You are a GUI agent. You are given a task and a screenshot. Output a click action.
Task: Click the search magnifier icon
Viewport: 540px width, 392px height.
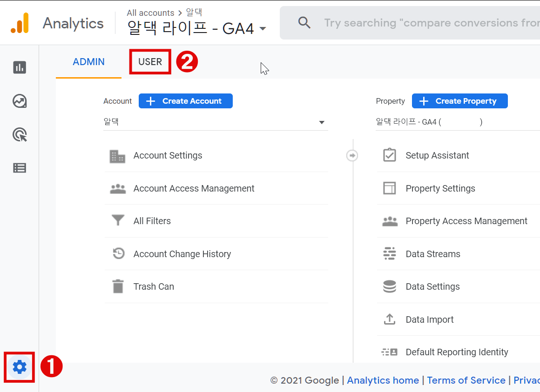tap(304, 23)
